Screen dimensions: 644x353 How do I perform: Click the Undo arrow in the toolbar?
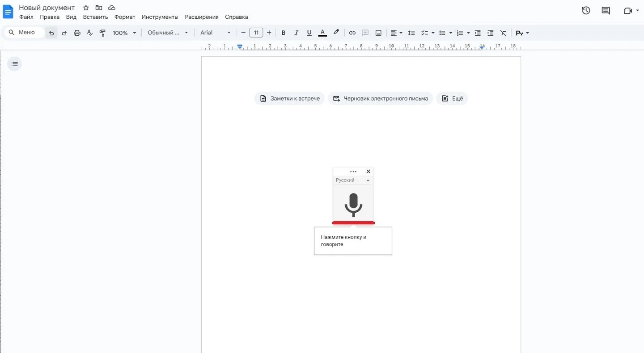[51, 33]
